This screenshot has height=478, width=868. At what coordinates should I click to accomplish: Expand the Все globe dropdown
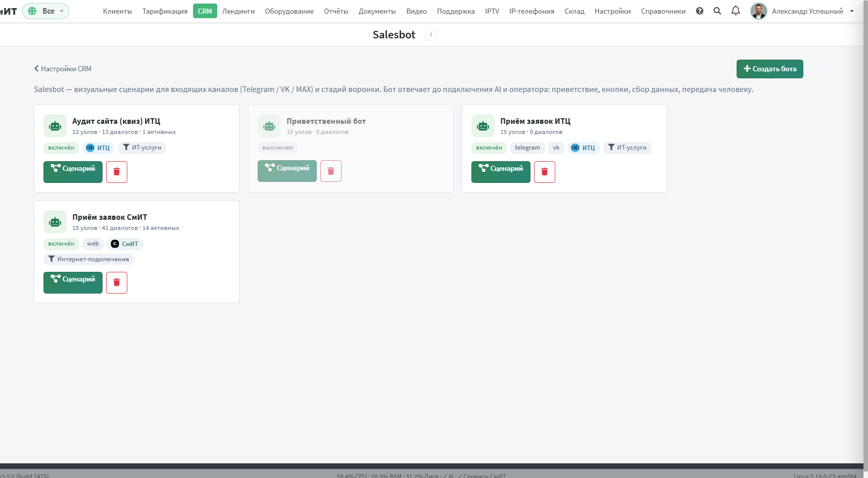pos(45,11)
